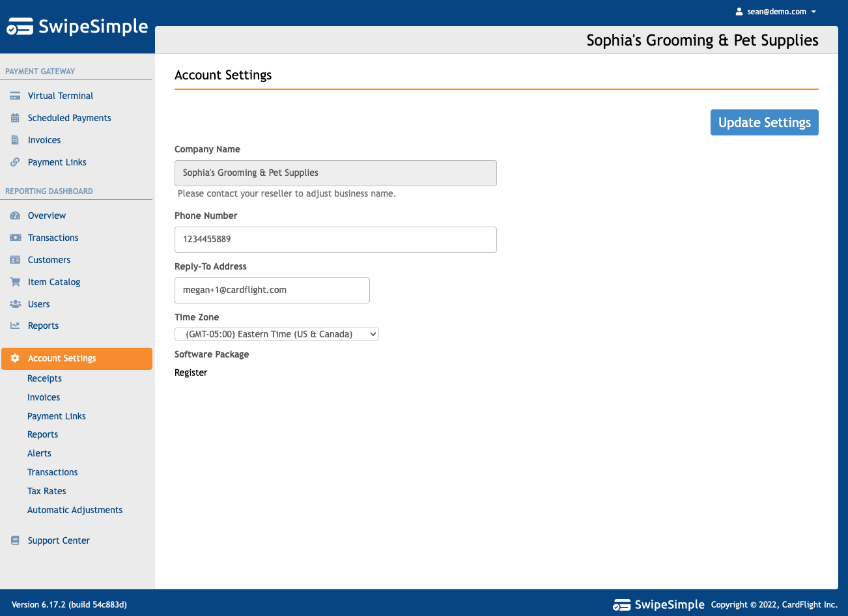The image size is (848, 616).
Task: Open Item Catalog
Action: coord(54,282)
